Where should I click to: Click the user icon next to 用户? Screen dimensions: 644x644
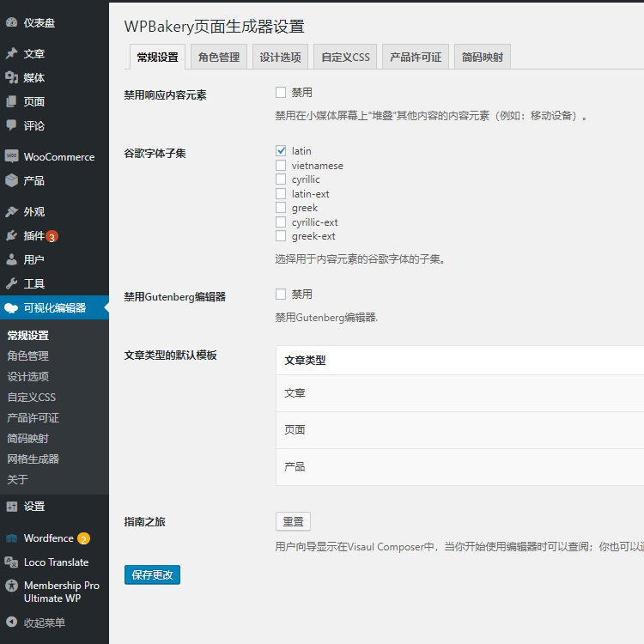tap(12, 259)
